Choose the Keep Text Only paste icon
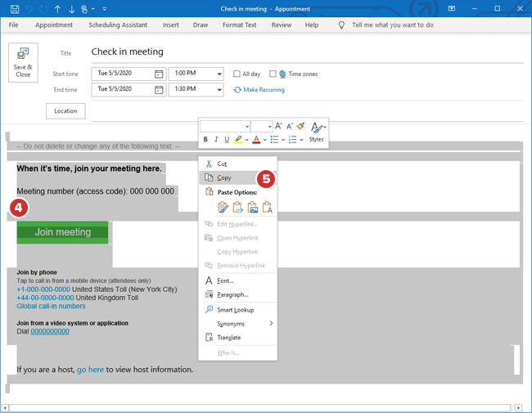This screenshot has width=532, height=413. click(267, 208)
